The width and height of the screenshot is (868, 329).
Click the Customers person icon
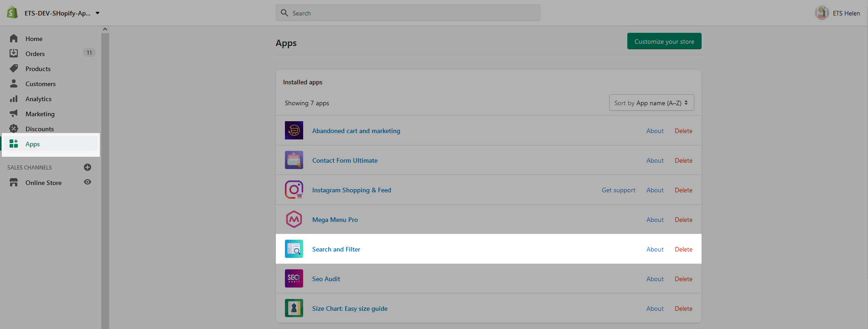[14, 83]
